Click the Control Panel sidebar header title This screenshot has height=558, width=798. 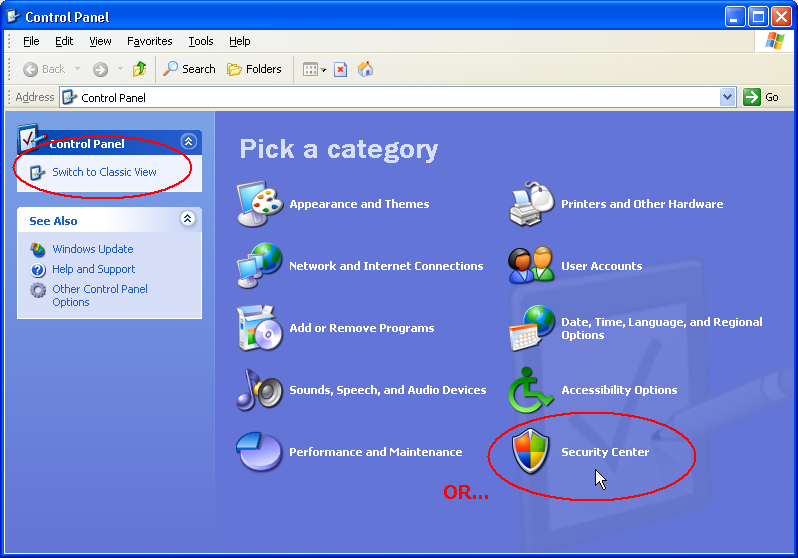pos(87,144)
